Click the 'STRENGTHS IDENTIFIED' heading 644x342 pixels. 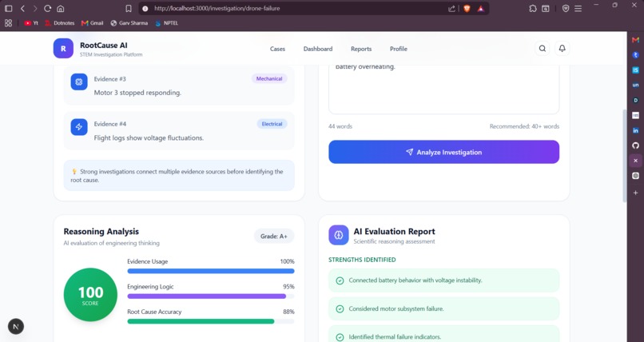362,260
